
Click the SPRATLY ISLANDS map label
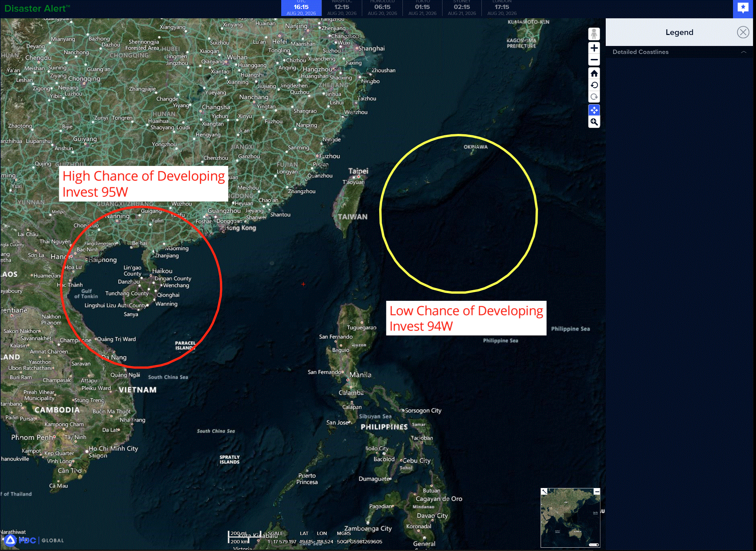[x=230, y=460]
